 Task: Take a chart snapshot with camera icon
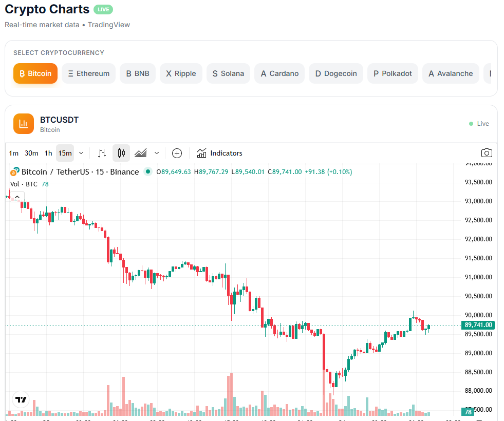point(486,153)
